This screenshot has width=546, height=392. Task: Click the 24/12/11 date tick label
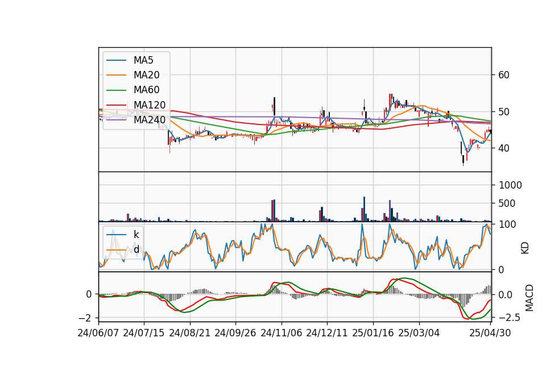point(327,333)
